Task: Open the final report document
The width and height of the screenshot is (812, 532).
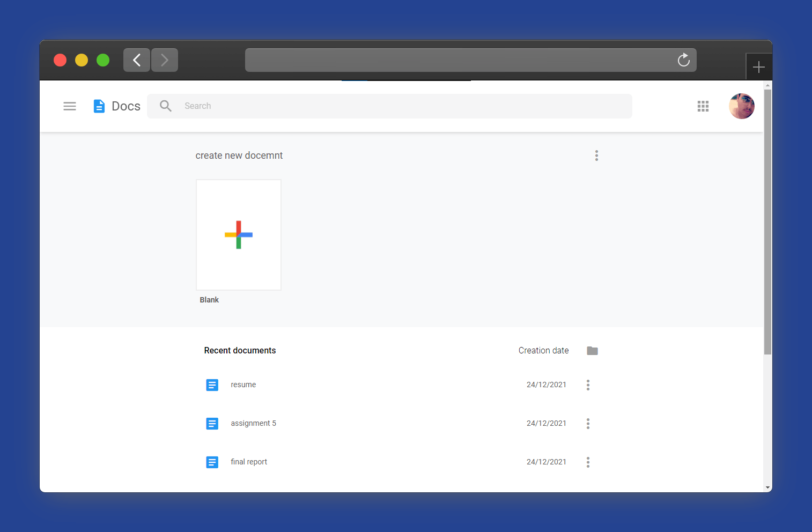Action: pos(249,462)
